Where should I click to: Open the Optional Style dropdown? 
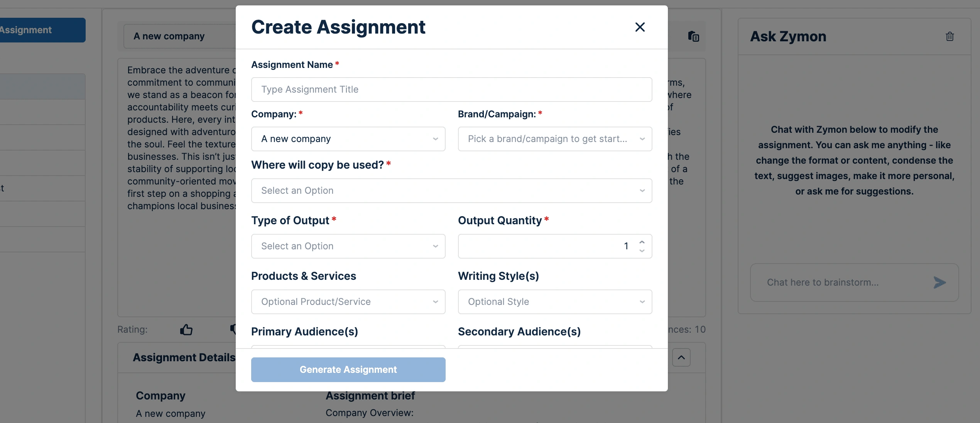(x=554, y=302)
